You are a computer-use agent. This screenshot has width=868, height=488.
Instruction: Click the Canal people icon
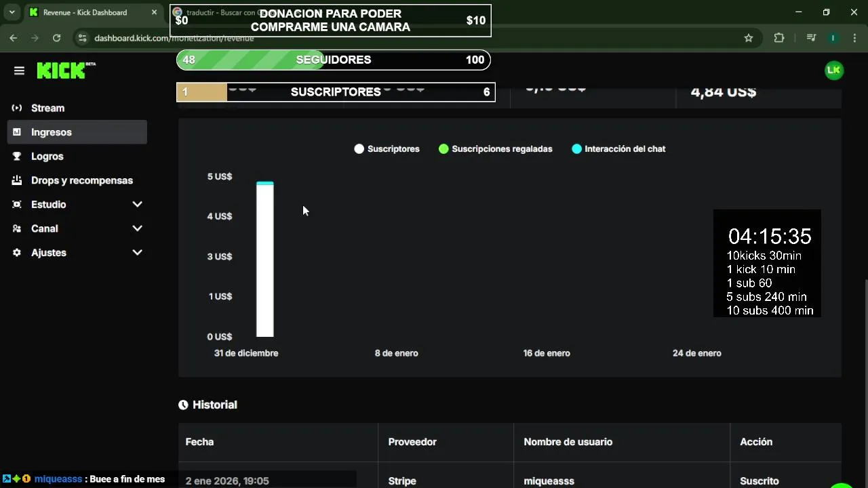pos(17,228)
